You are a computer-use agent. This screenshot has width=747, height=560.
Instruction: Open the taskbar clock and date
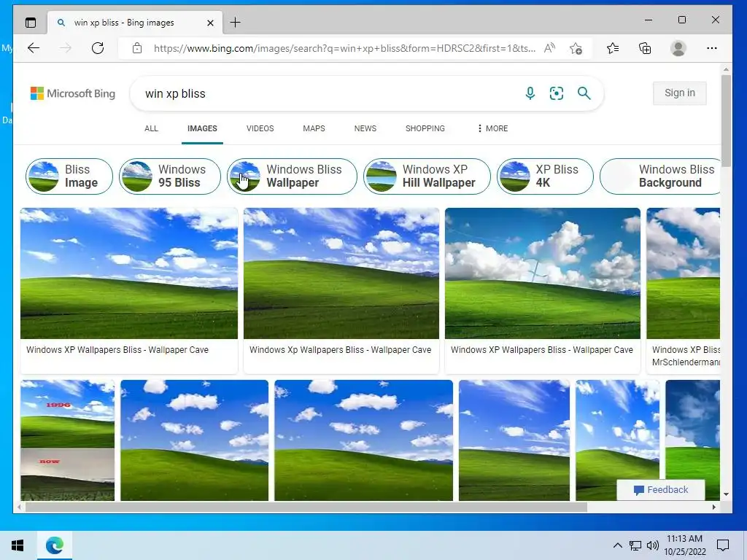684,545
